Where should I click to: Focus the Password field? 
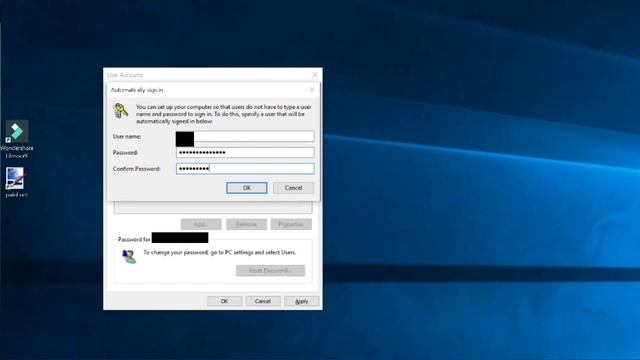[245, 152]
